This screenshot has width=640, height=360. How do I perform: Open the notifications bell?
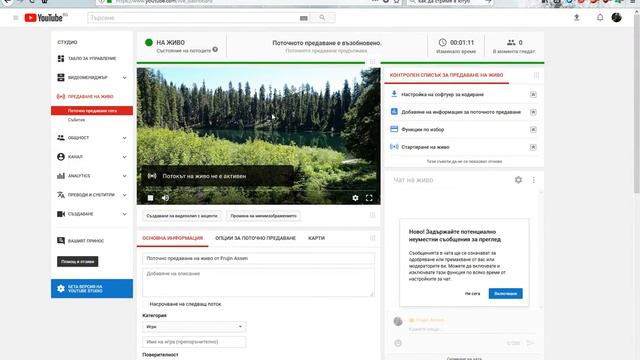click(600, 18)
